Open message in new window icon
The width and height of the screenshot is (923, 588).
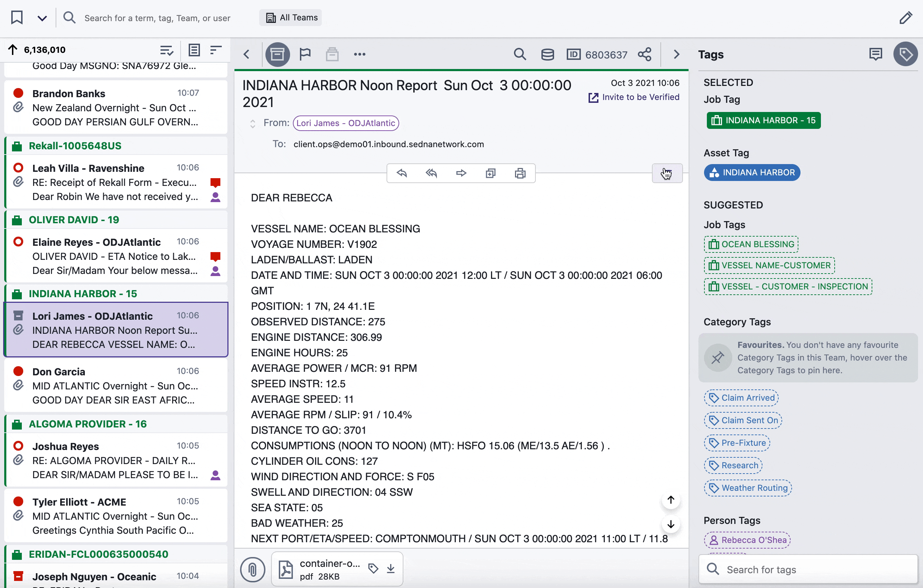pos(491,173)
